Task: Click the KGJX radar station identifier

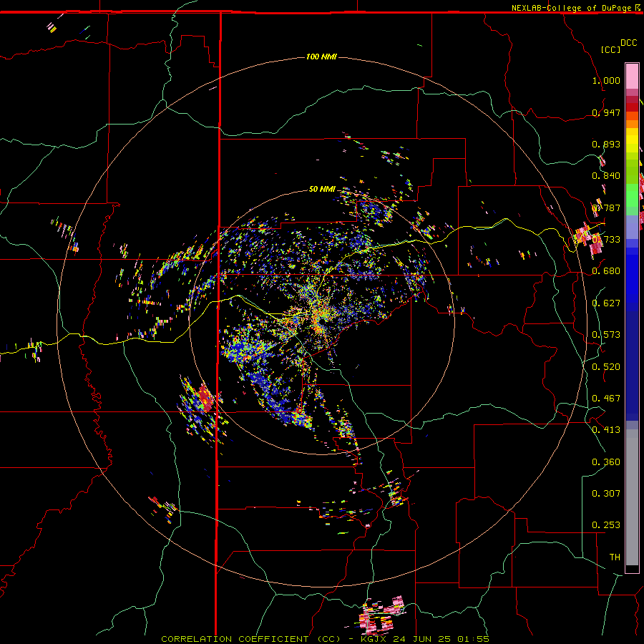Action: click(374, 639)
